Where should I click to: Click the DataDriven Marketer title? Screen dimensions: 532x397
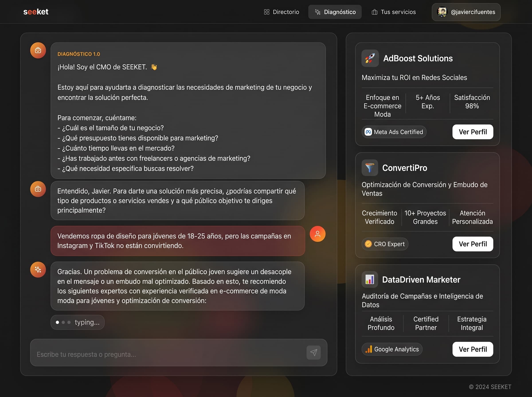click(421, 280)
